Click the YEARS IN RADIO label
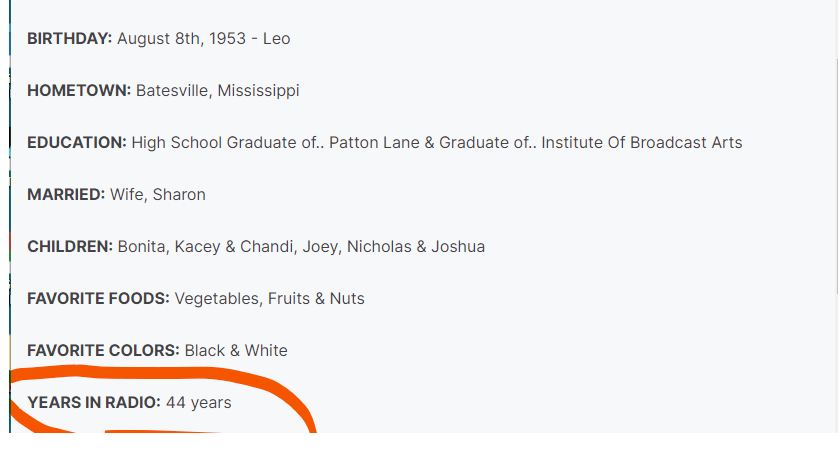 coord(93,403)
